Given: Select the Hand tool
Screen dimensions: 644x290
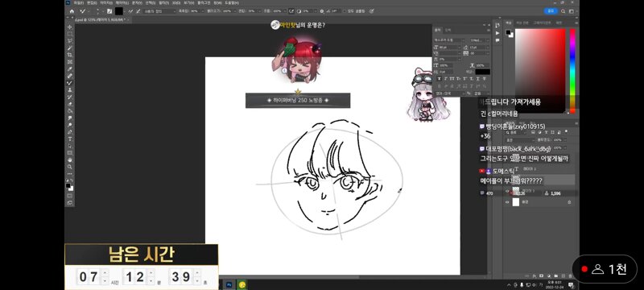Looking at the screenshot, I should pyautogui.click(x=69, y=159).
